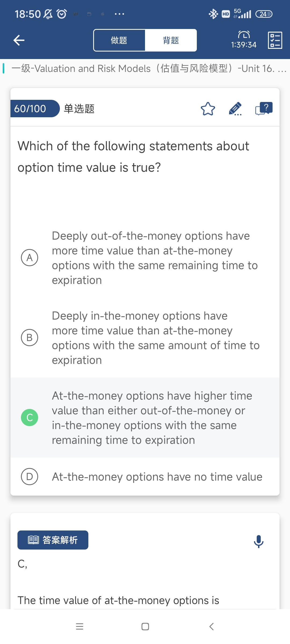Switch to the 背题 tab
290x644 pixels.
(x=171, y=40)
